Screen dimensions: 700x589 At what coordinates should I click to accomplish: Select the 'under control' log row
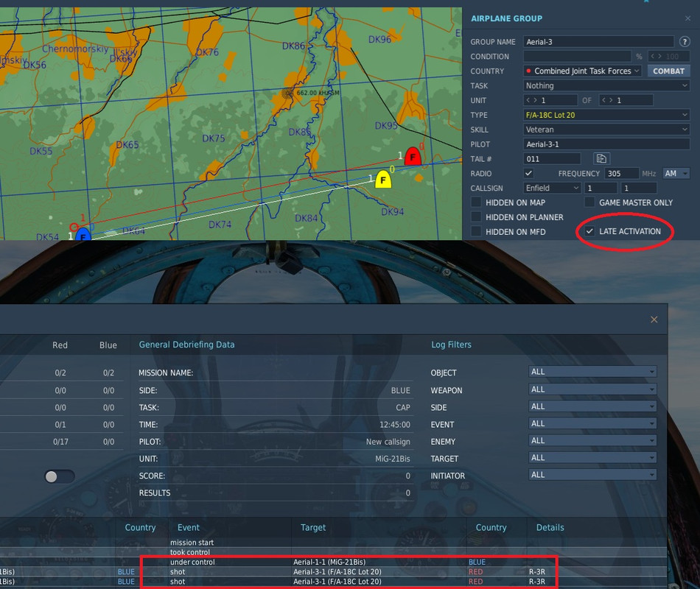[334, 562]
